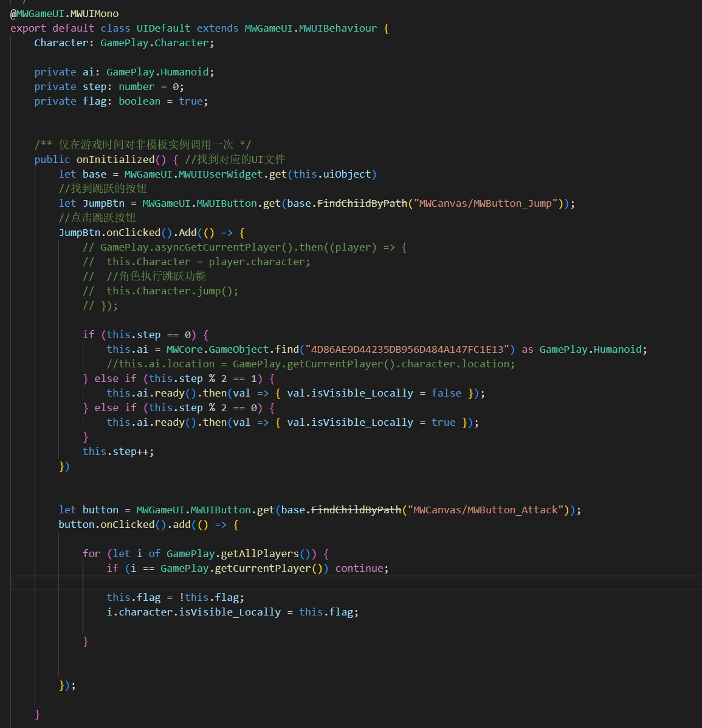Click the private flag: boolean = true line

point(121,101)
